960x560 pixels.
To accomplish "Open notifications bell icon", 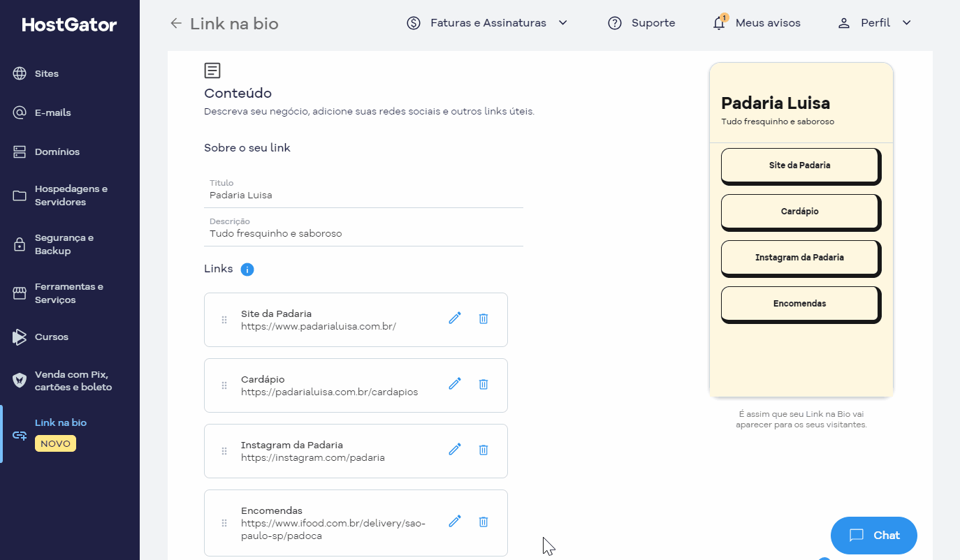I will tap(719, 23).
